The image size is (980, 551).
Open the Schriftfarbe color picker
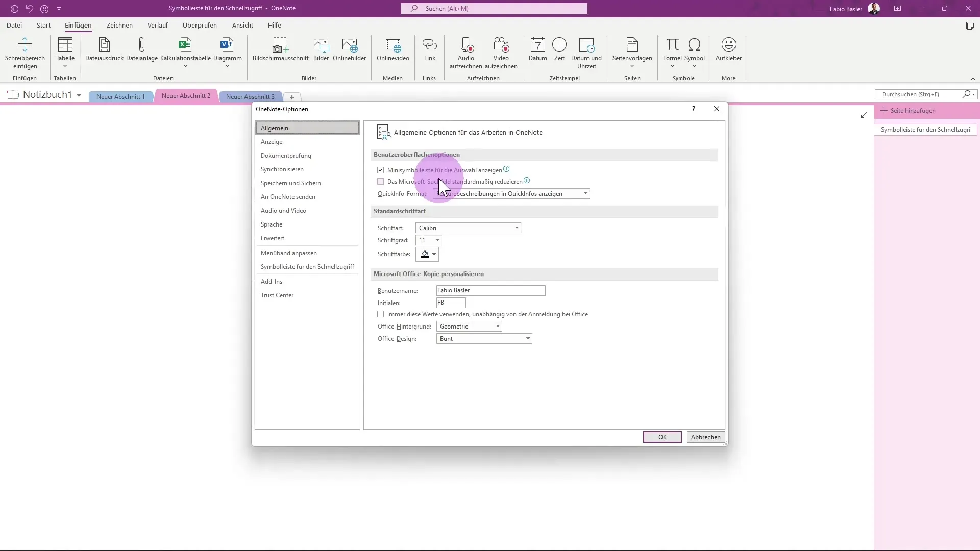tap(427, 254)
